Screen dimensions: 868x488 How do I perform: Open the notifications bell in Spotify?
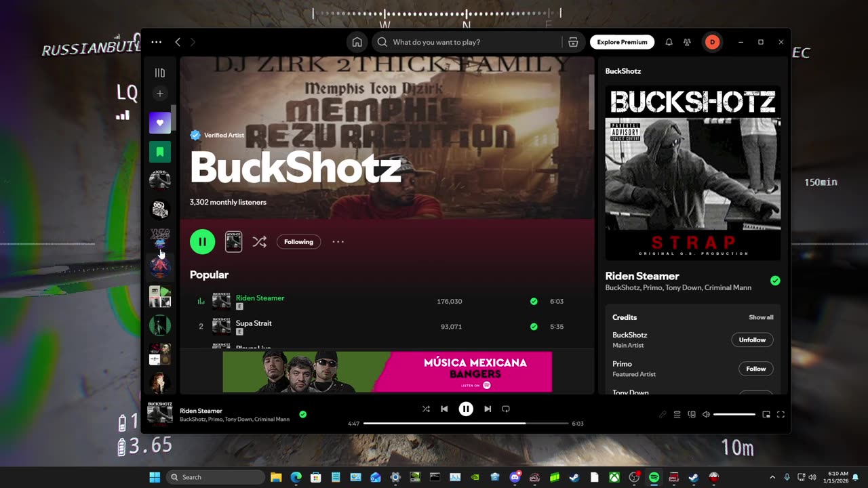click(x=669, y=42)
